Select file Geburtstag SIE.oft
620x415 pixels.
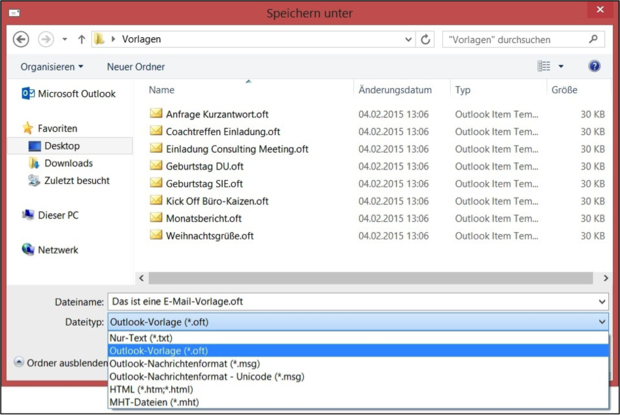(x=197, y=184)
